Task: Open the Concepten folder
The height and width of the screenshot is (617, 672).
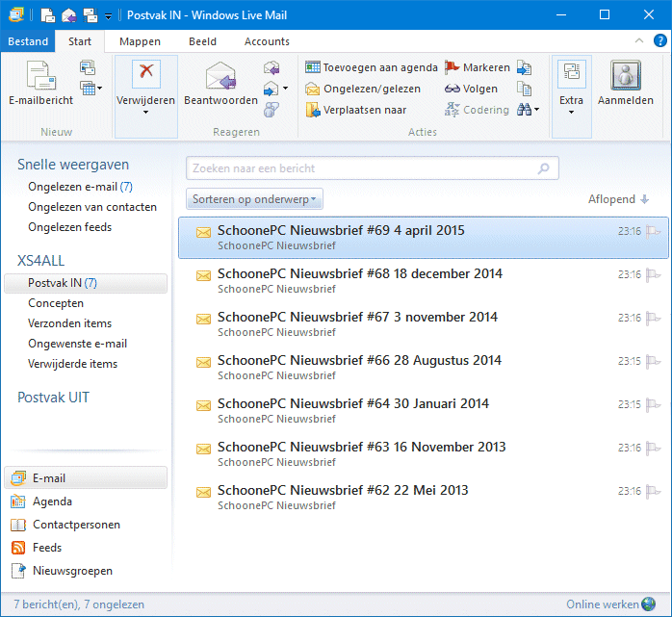Action: pyautogui.click(x=56, y=303)
